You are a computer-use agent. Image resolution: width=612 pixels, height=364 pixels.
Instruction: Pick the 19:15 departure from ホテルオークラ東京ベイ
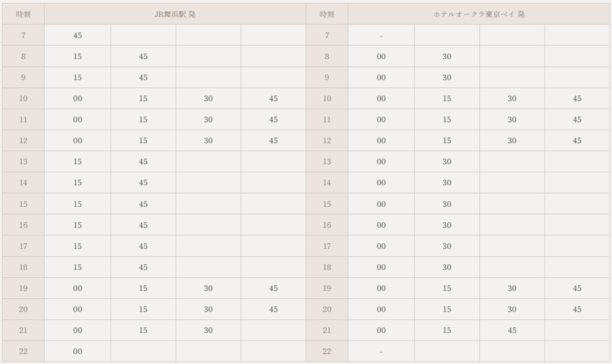tap(447, 288)
